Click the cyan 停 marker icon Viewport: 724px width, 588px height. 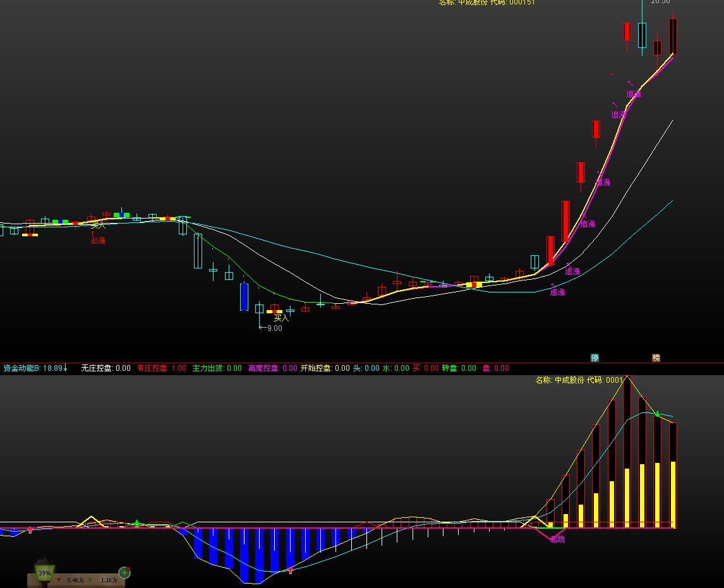click(594, 357)
